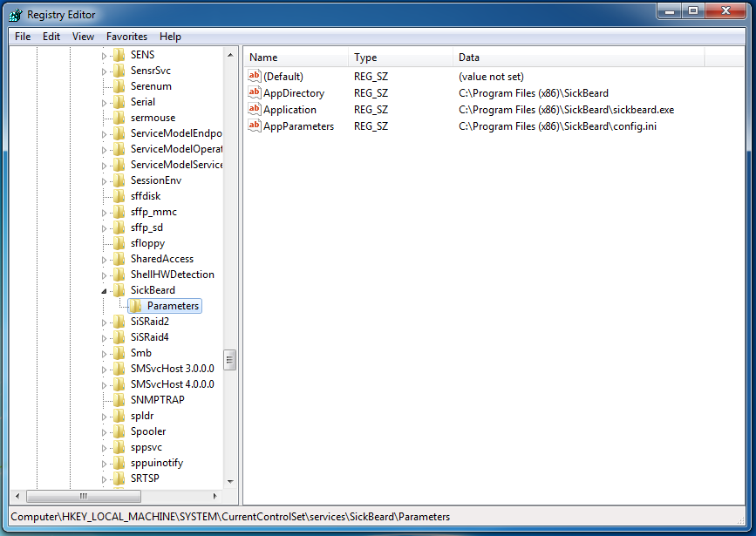
Task: Click the SharedAccess folder icon
Action: click(119, 259)
